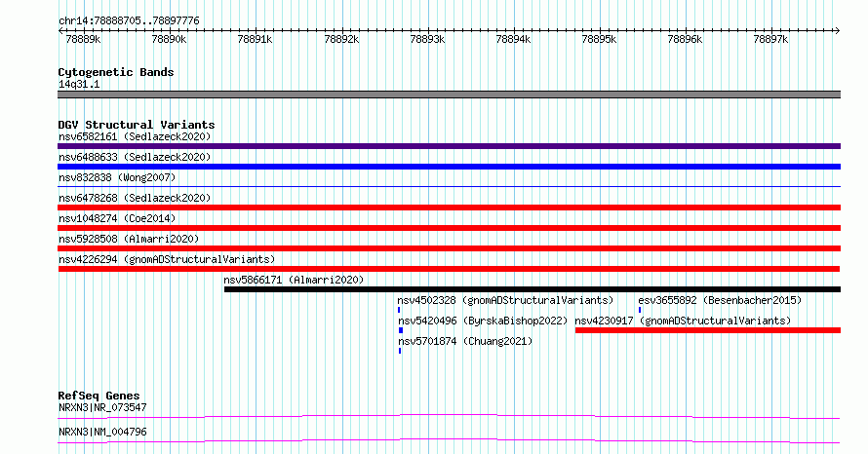Select the red nsv5928508 variant bar

click(449, 248)
